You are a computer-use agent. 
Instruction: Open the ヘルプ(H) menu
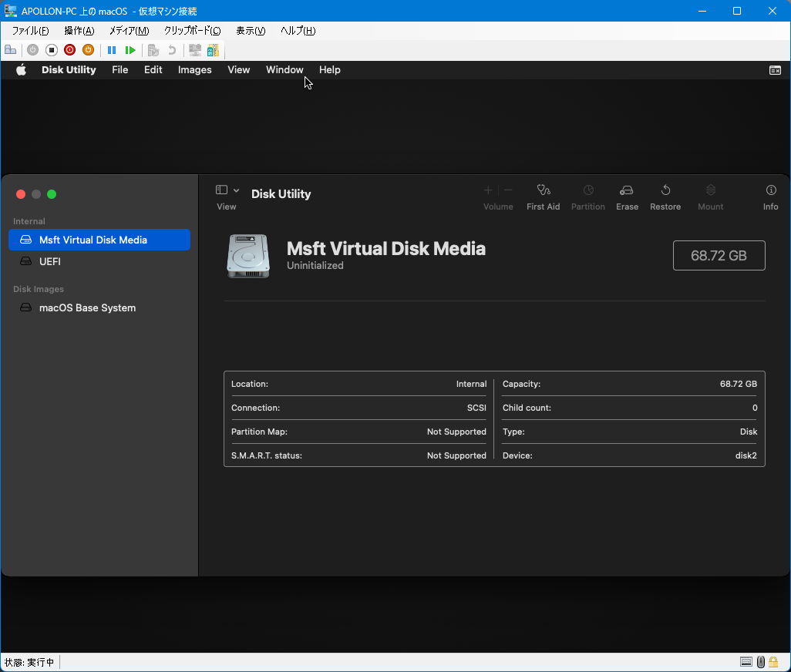298,31
